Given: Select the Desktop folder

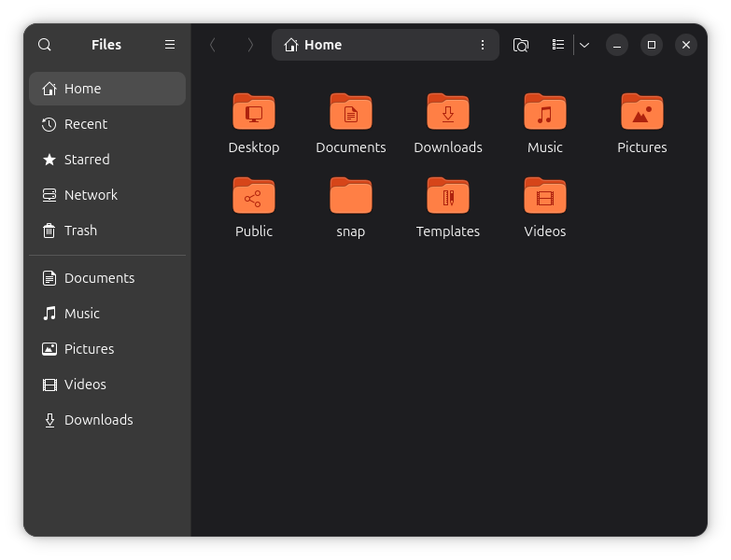Looking at the screenshot, I should point(254,123).
